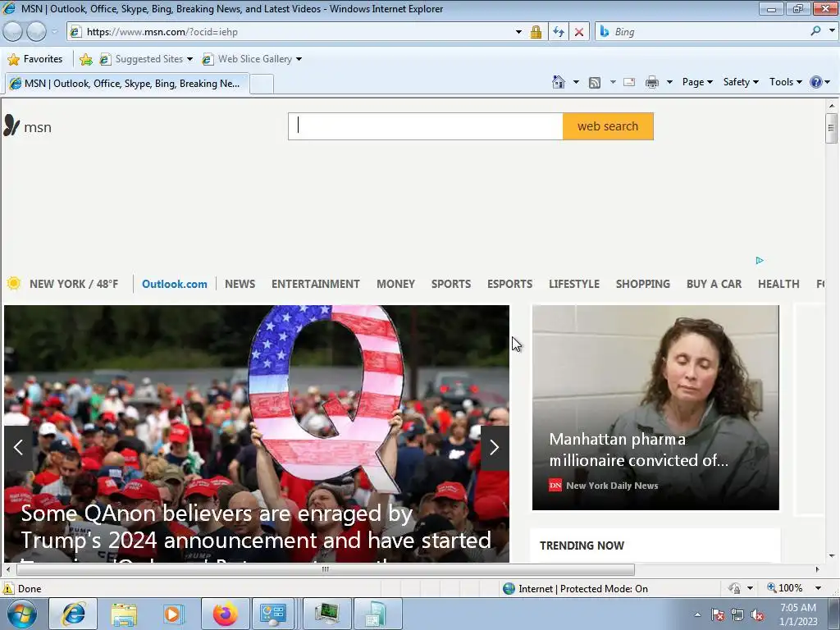Viewport: 840px width, 630px height.
Task: Click the Forward navigation button
Action: coord(36,32)
